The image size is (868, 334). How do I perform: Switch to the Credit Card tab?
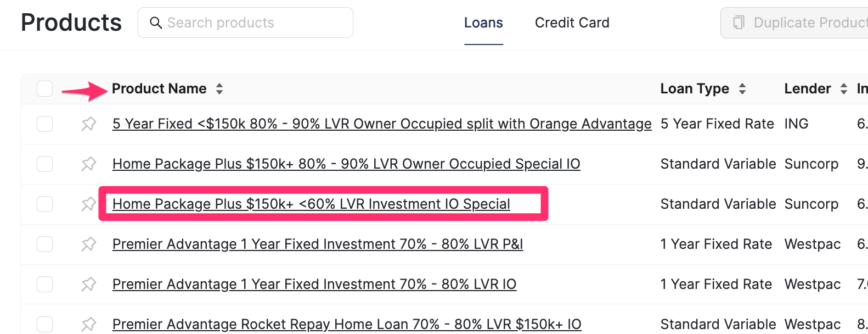pos(572,23)
